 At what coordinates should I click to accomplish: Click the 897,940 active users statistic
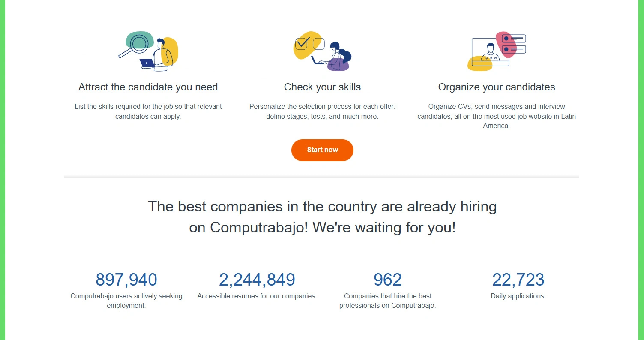[x=126, y=279]
